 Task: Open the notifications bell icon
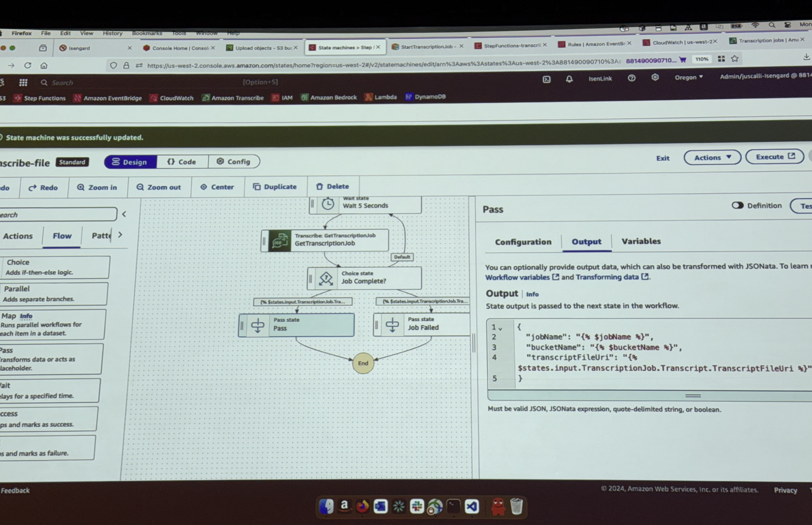tap(569, 79)
